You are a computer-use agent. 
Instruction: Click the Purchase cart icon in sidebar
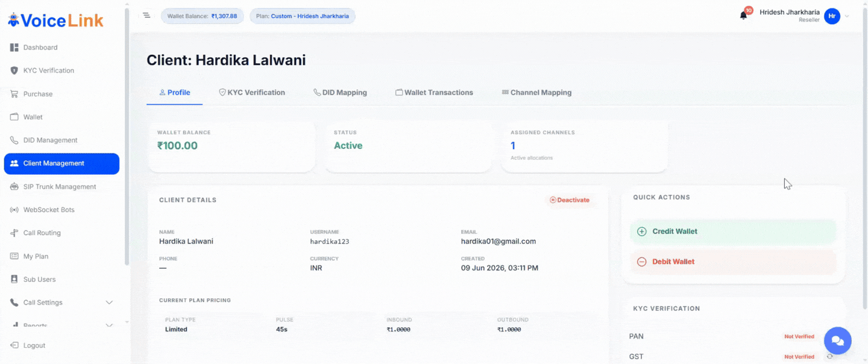(x=14, y=94)
